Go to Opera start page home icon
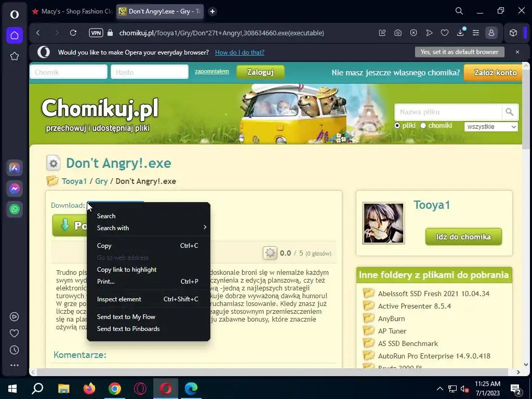 pos(14,35)
